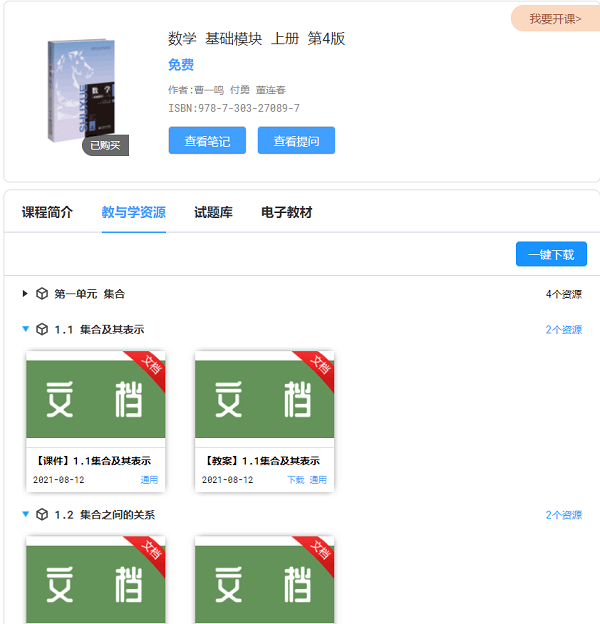Screen dimensions: 600x624
Task: Switch to the 课程简介 tab
Action: point(47,213)
